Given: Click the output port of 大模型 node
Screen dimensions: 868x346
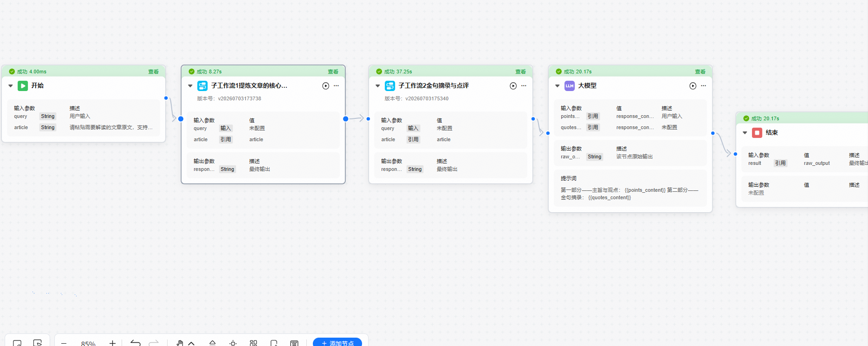Looking at the screenshot, I should coord(713,133).
